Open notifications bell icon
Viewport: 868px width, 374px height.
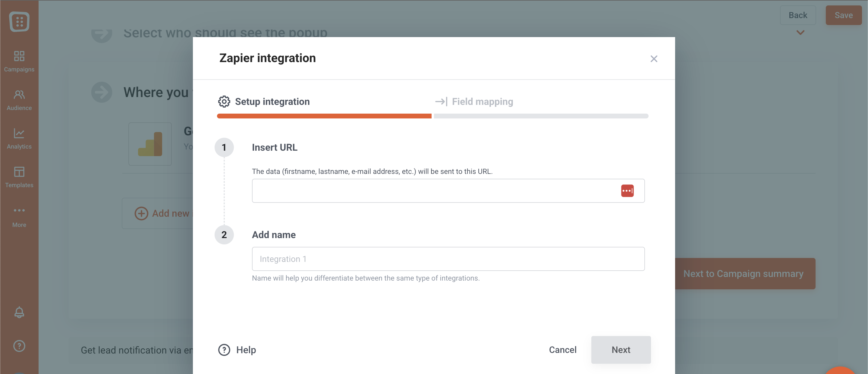(x=19, y=312)
